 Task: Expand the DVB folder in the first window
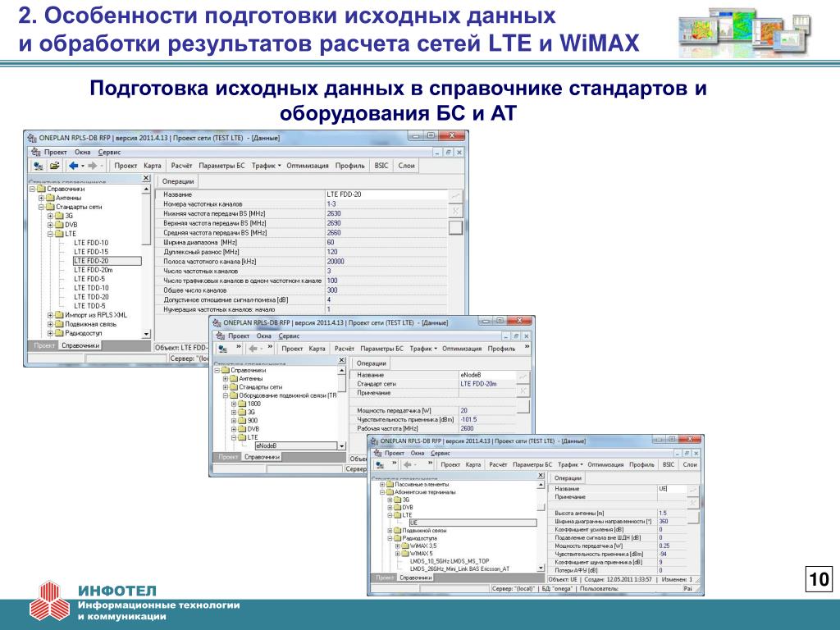click(x=50, y=225)
